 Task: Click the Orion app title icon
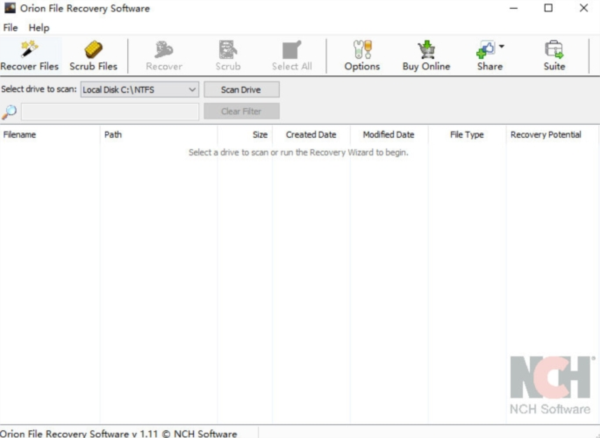click(10, 8)
